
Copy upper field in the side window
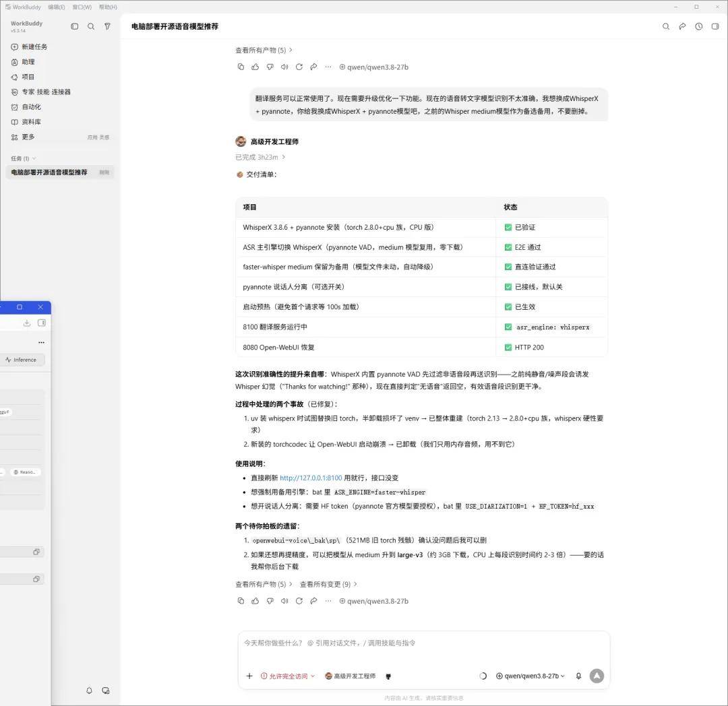coord(36,552)
